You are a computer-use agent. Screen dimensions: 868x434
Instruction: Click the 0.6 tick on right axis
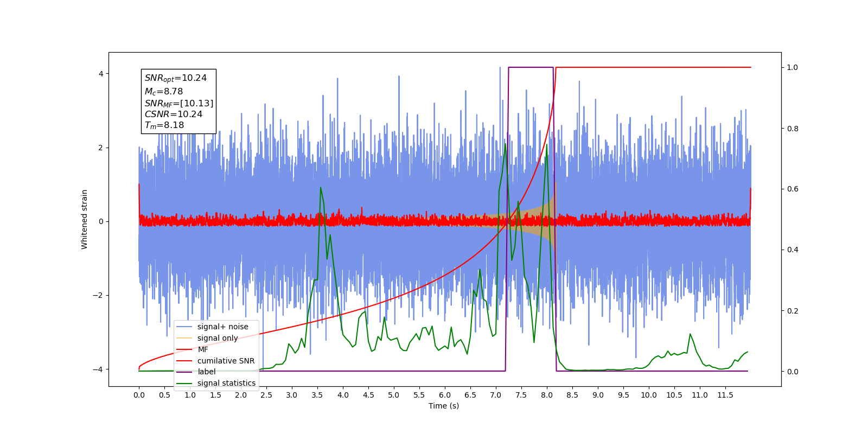pos(793,189)
